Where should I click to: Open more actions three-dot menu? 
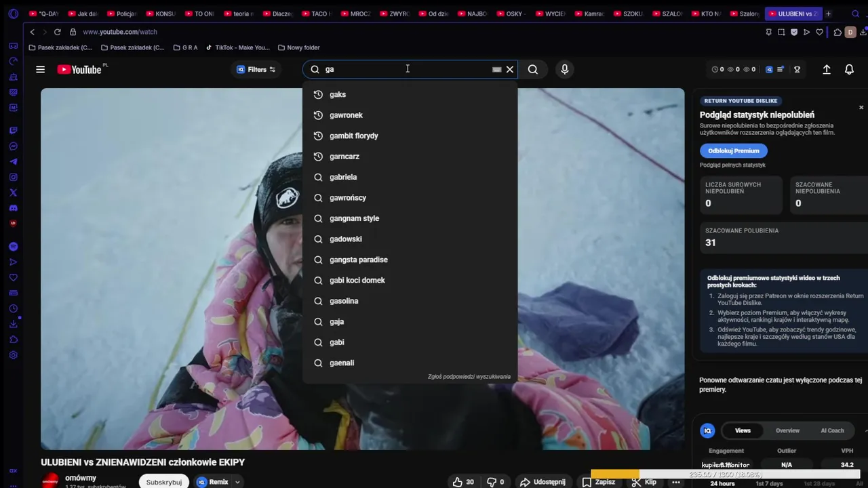click(676, 482)
